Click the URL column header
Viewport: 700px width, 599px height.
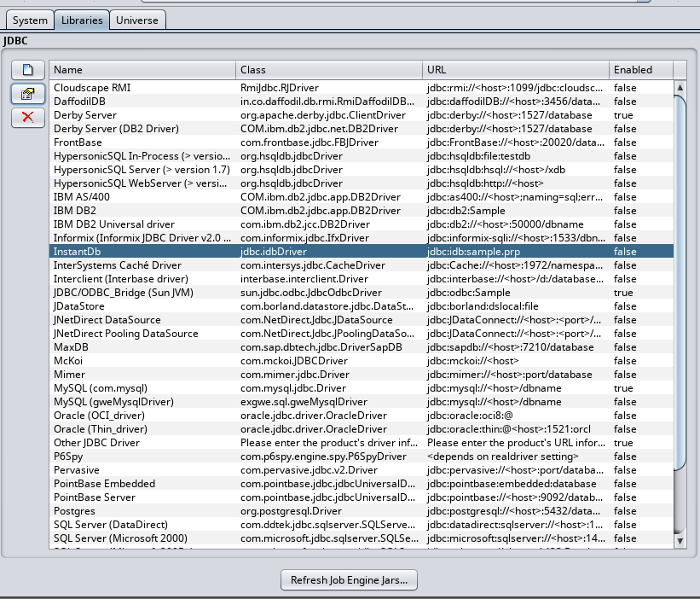515,70
